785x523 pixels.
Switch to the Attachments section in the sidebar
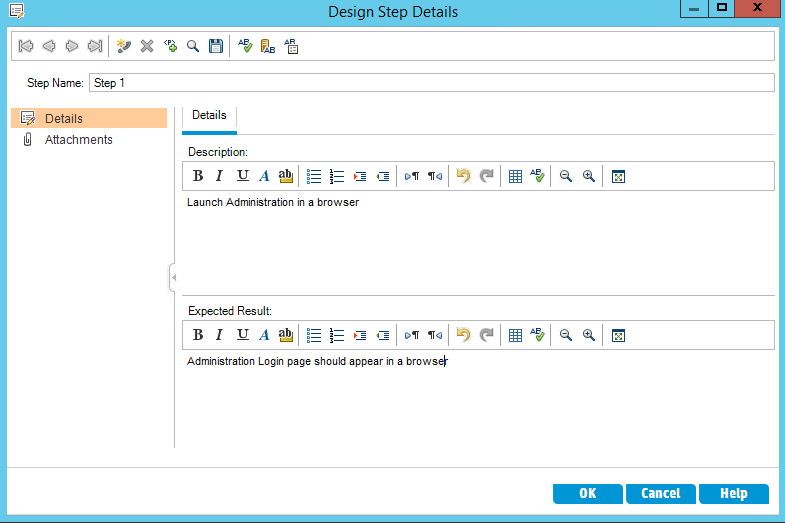(x=78, y=140)
